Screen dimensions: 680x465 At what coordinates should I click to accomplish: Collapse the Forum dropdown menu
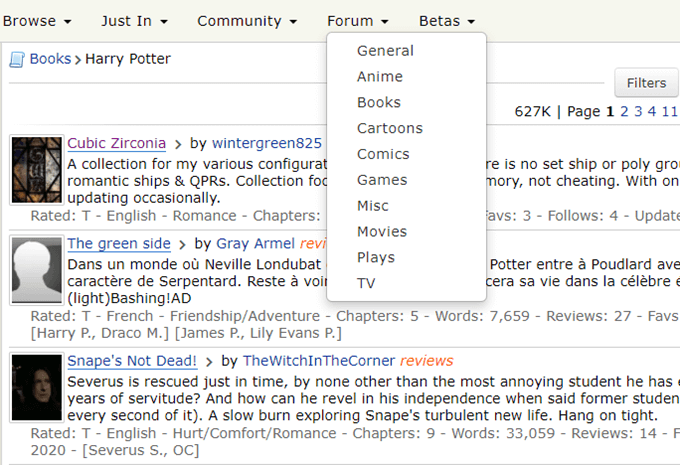pos(357,21)
